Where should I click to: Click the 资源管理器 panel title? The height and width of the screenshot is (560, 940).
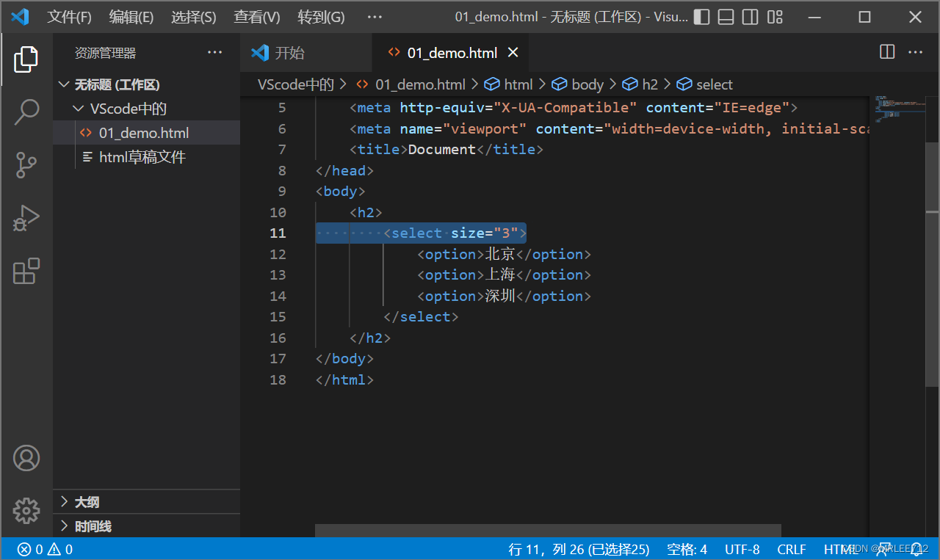tap(105, 53)
